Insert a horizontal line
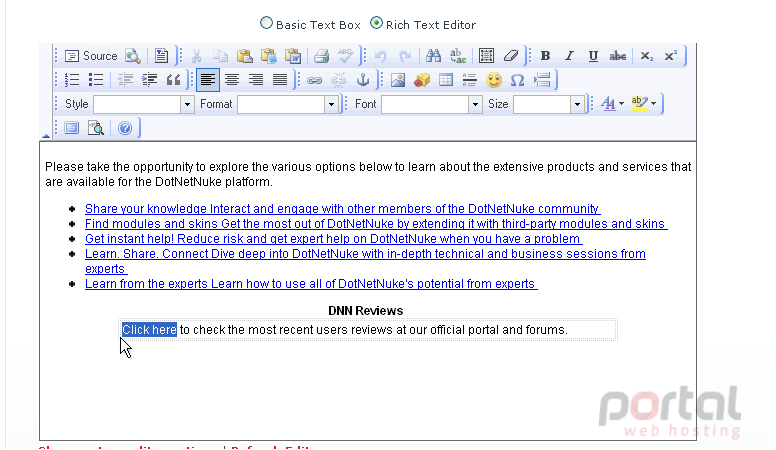The width and height of the screenshot is (776, 450). point(469,80)
